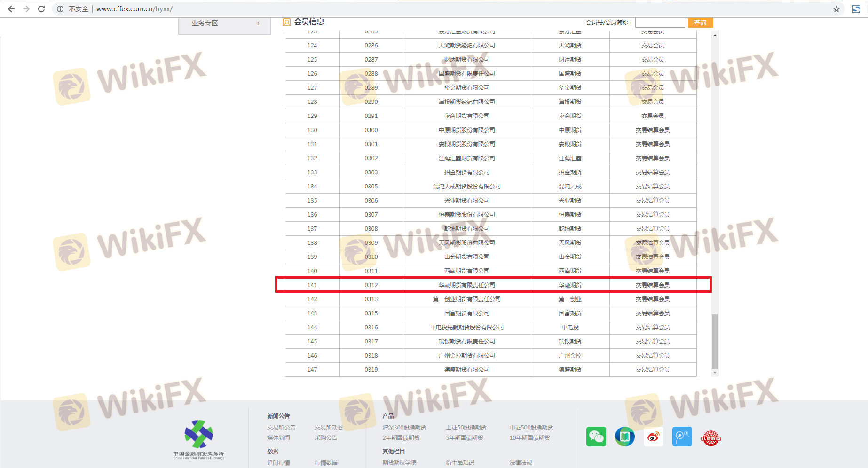Open the Weibo social icon

point(653,437)
